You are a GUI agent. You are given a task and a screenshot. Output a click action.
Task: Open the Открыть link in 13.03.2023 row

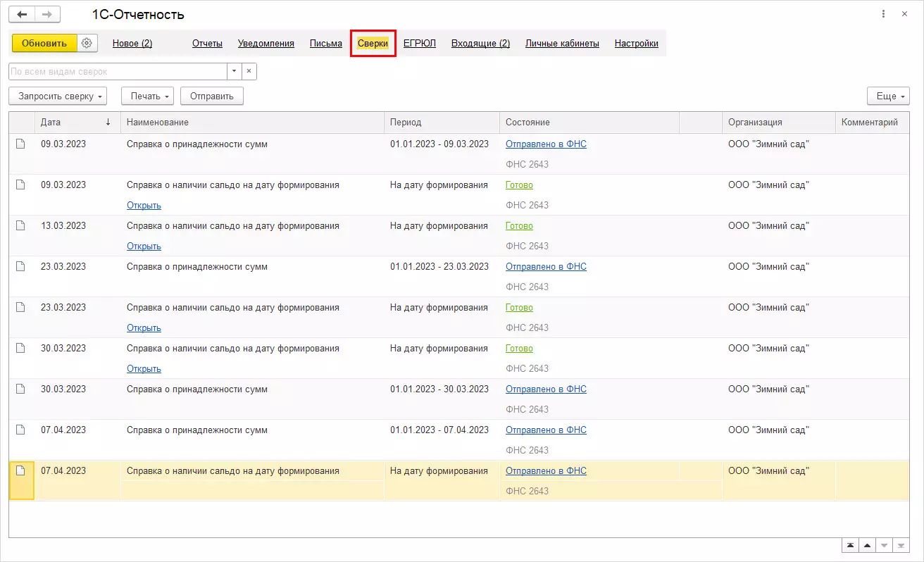point(144,246)
